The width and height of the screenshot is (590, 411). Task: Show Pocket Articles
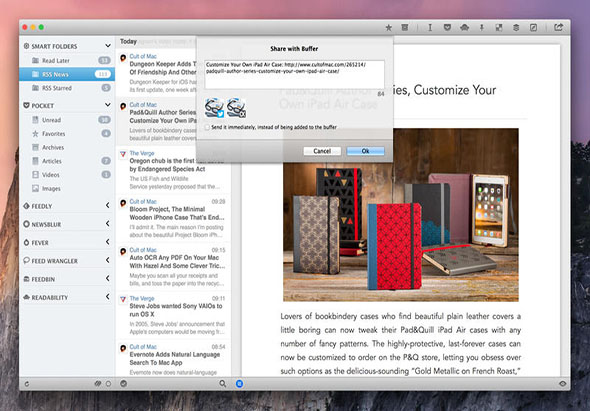[x=67, y=161]
